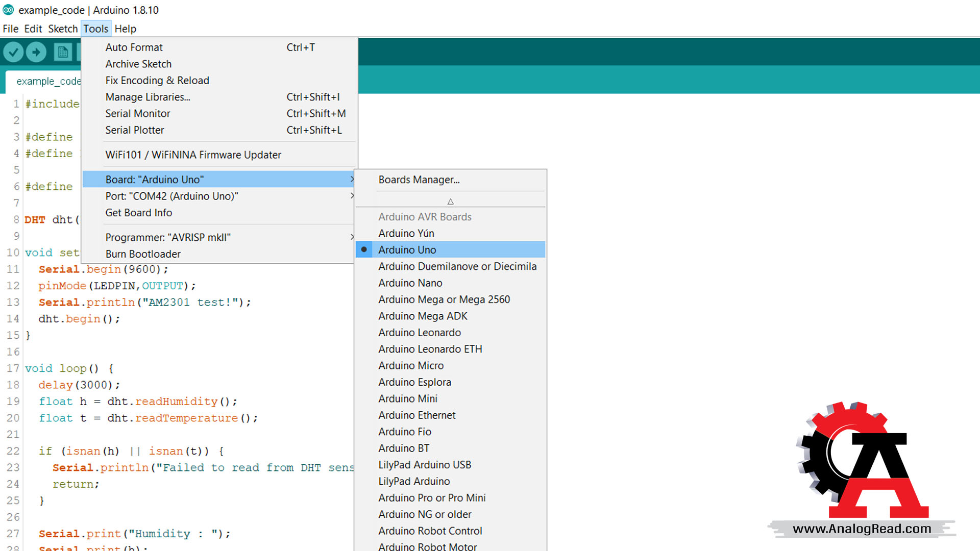Viewport: 980px width, 551px height.
Task: Click code line float t = dht.readTemperature();
Action: (148, 418)
